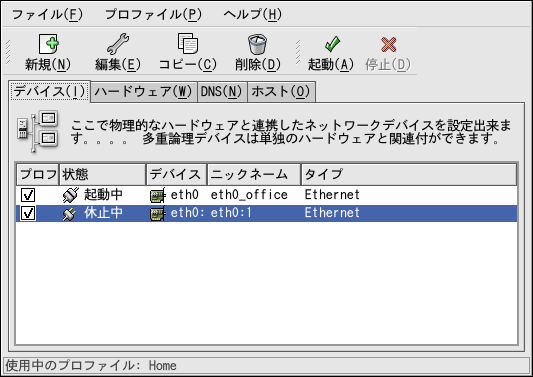Activate device with 起動(A) green checkmark
Image resolution: width=533 pixels, height=377 pixels.
coord(332,44)
